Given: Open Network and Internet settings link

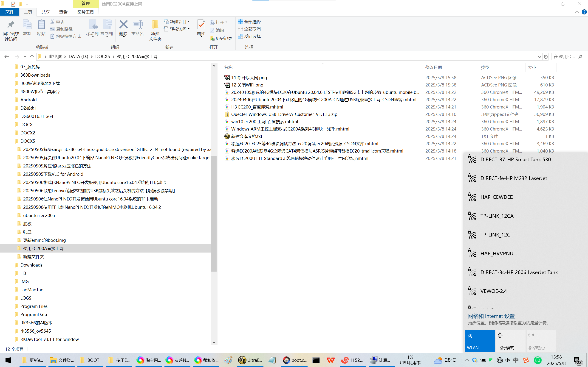Looking at the screenshot, I should tap(491, 316).
